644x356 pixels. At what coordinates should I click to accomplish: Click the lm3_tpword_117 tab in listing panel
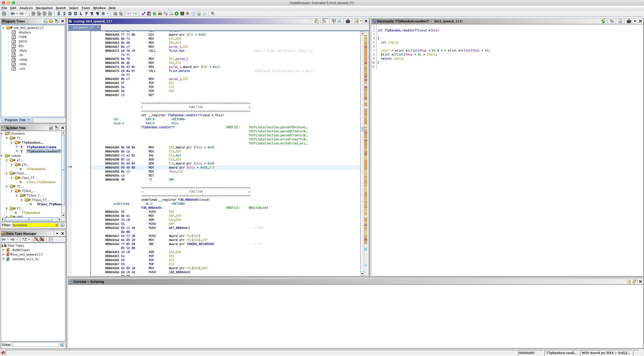coord(83,27)
